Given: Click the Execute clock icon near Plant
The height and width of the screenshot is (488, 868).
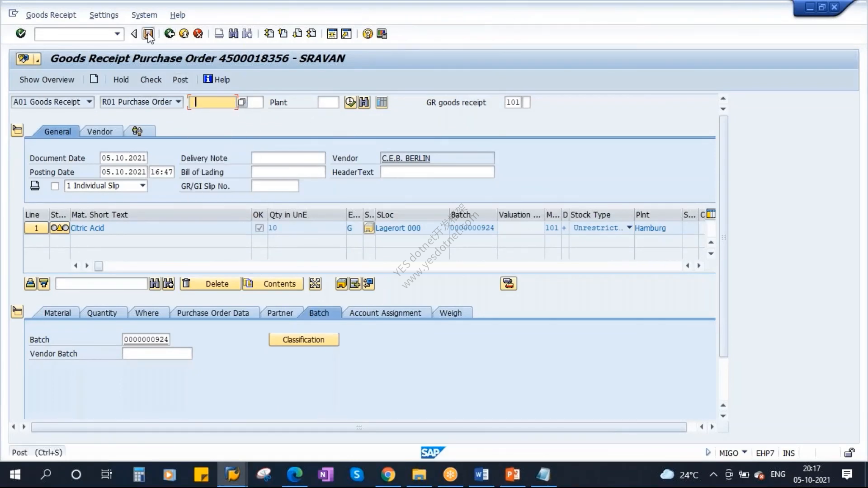Looking at the screenshot, I should pos(350,102).
